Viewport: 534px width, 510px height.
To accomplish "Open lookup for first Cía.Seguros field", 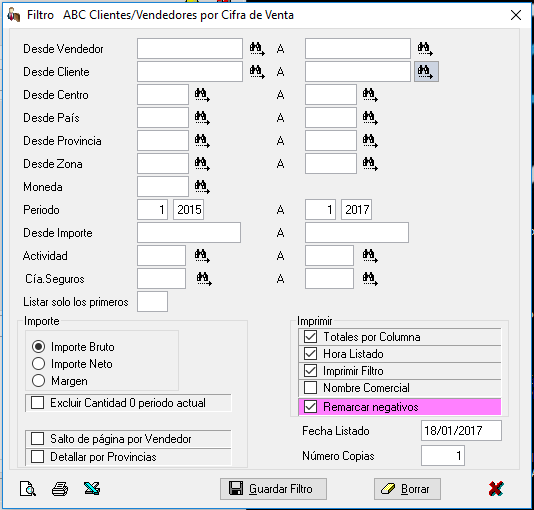I will point(204,279).
